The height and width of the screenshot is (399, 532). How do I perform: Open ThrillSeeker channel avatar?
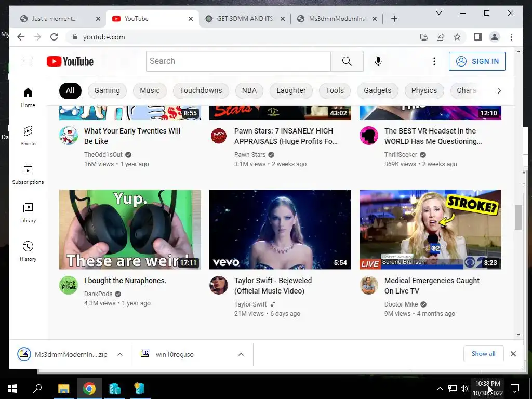tap(369, 136)
